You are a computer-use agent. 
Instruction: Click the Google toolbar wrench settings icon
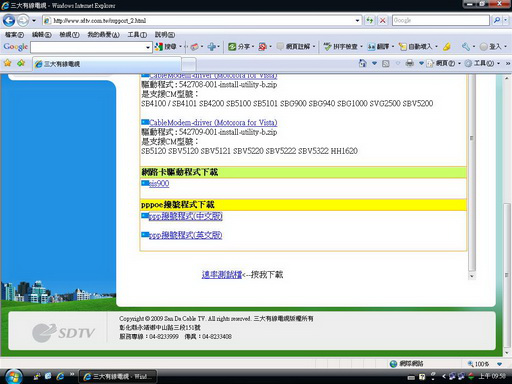(x=466, y=47)
